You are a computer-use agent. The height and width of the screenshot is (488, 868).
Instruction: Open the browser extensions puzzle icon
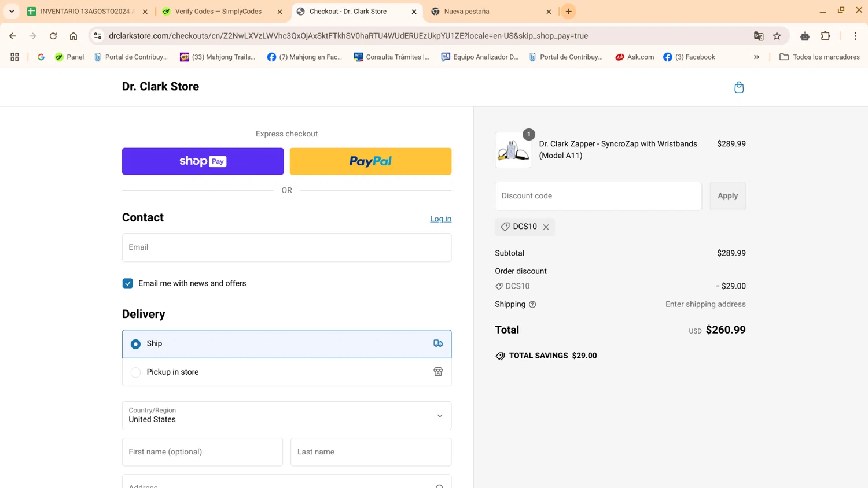click(x=826, y=36)
